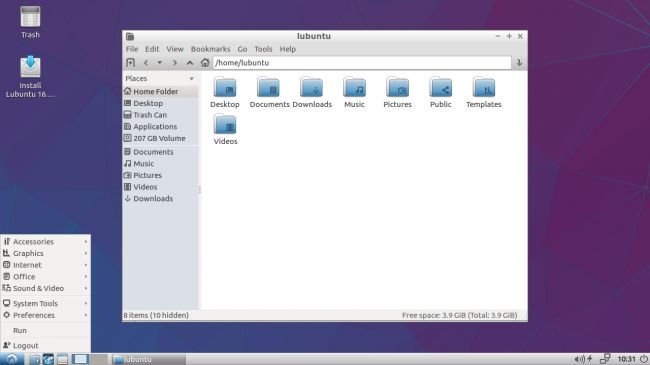The width and height of the screenshot is (650, 365).
Task: Click the show desktop taskbar icon
Action: coord(62,359)
